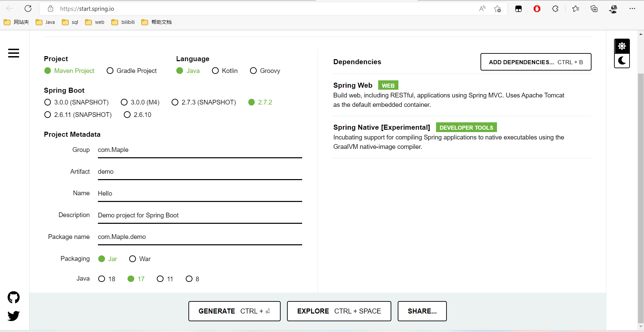Open the browser extensions puzzle icon
The height and width of the screenshot is (332, 644).
555,9
